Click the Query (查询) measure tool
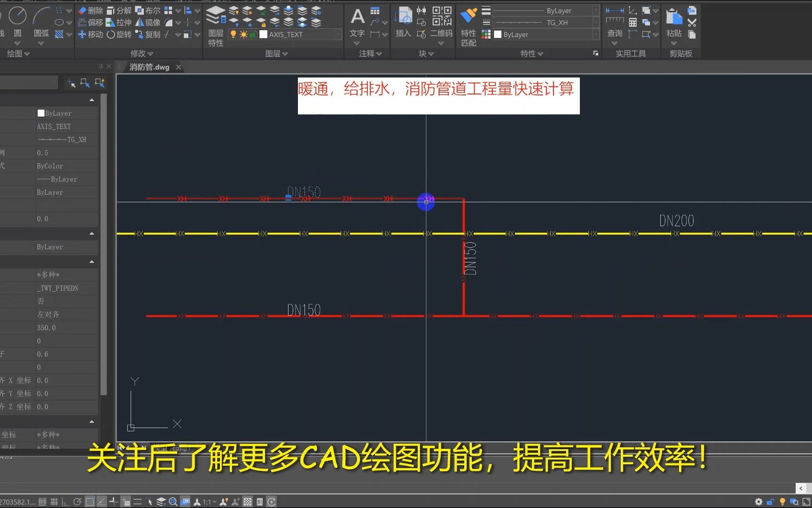The width and height of the screenshot is (812, 508). point(615,22)
